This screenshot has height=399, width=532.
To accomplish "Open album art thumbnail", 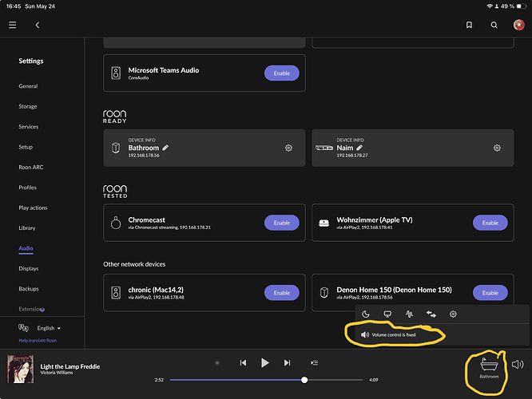I will (20, 369).
